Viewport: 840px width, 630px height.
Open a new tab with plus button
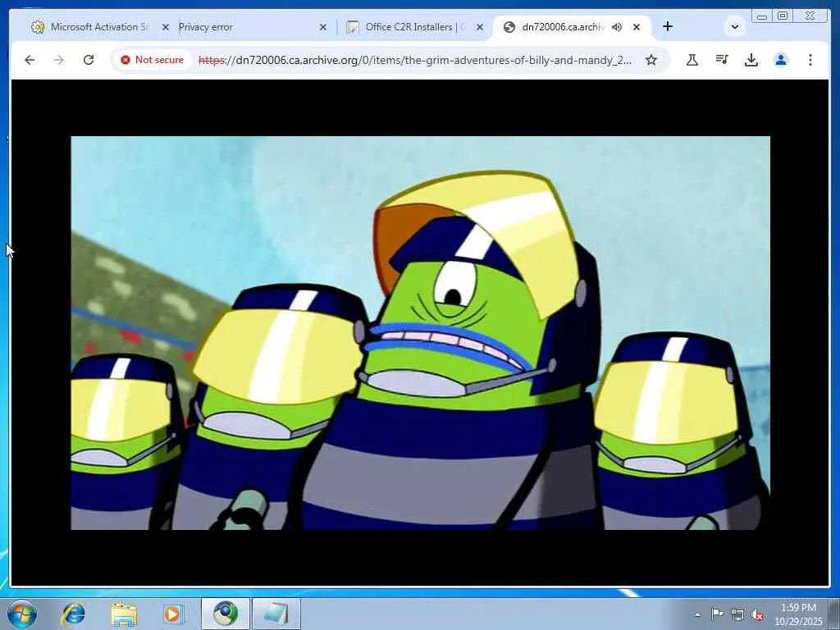point(668,26)
